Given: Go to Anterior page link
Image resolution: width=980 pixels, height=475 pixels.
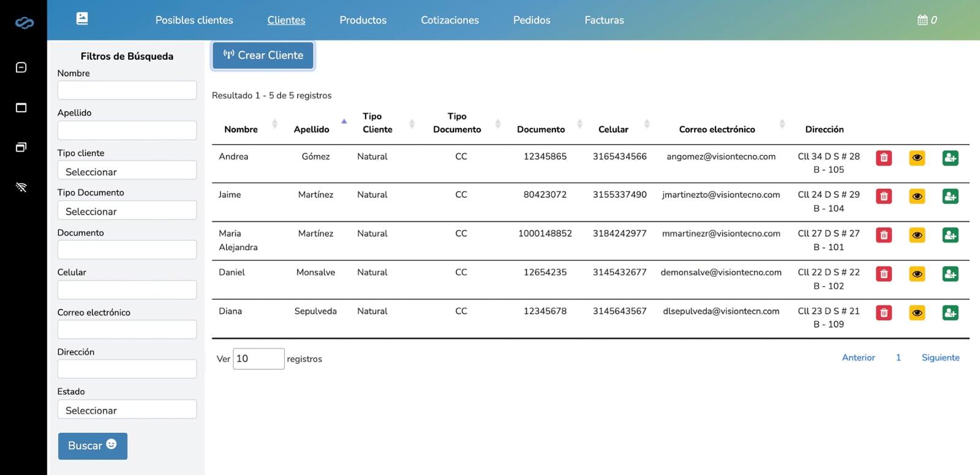Looking at the screenshot, I should tap(858, 357).
